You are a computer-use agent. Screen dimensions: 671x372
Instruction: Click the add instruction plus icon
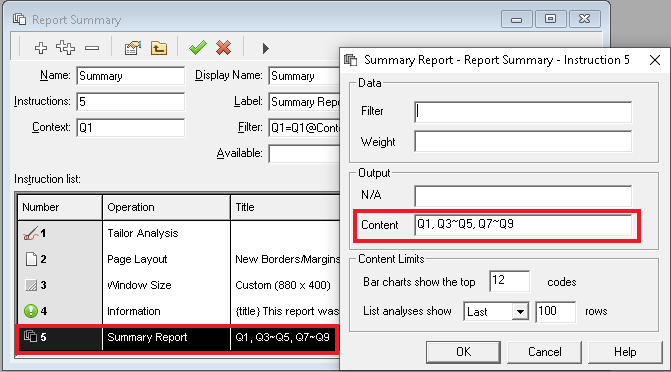[x=41, y=48]
